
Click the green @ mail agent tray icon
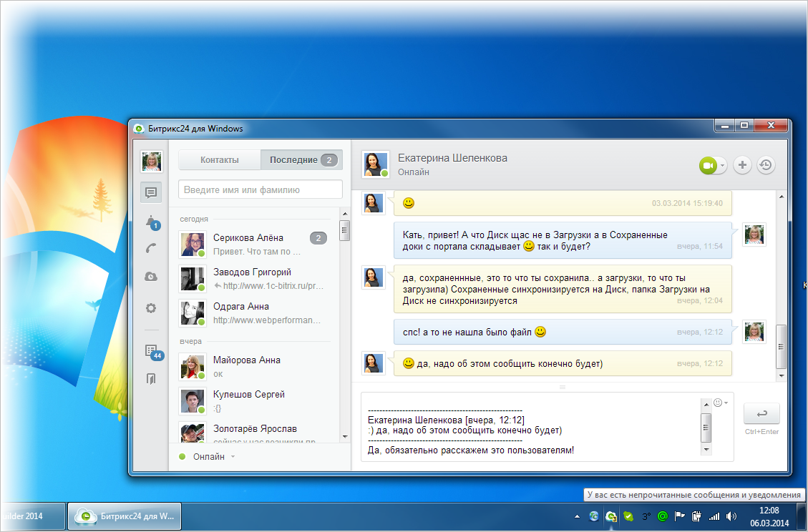coord(663,516)
